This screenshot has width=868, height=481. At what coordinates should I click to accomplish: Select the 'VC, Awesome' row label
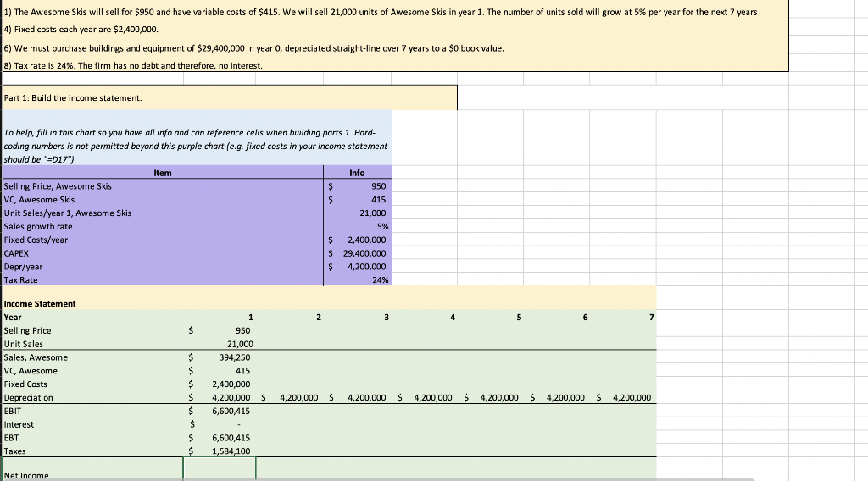point(31,370)
